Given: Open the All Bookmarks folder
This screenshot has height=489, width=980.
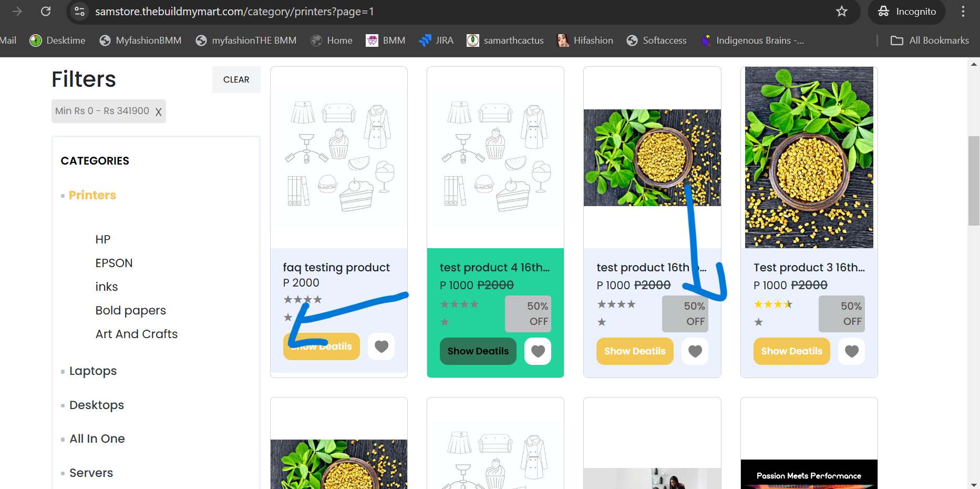Looking at the screenshot, I should coord(930,40).
